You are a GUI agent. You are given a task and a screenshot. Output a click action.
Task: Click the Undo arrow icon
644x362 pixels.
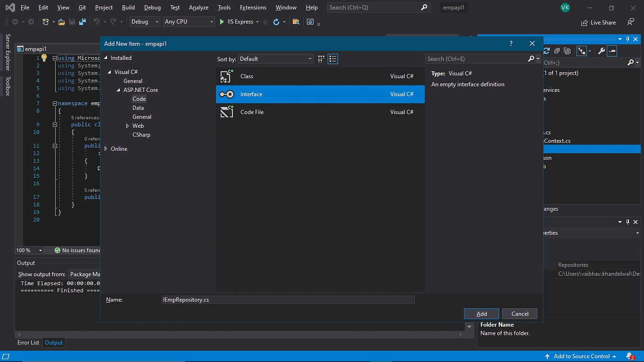(x=97, y=22)
